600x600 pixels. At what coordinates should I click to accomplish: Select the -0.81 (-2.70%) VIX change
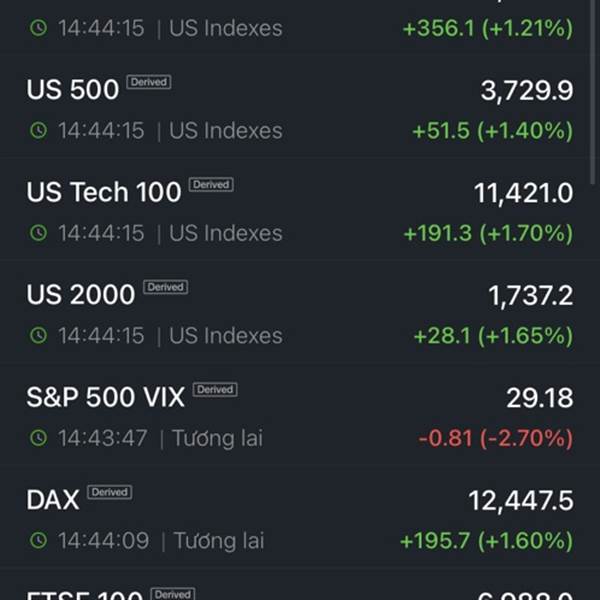tap(496, 438)
